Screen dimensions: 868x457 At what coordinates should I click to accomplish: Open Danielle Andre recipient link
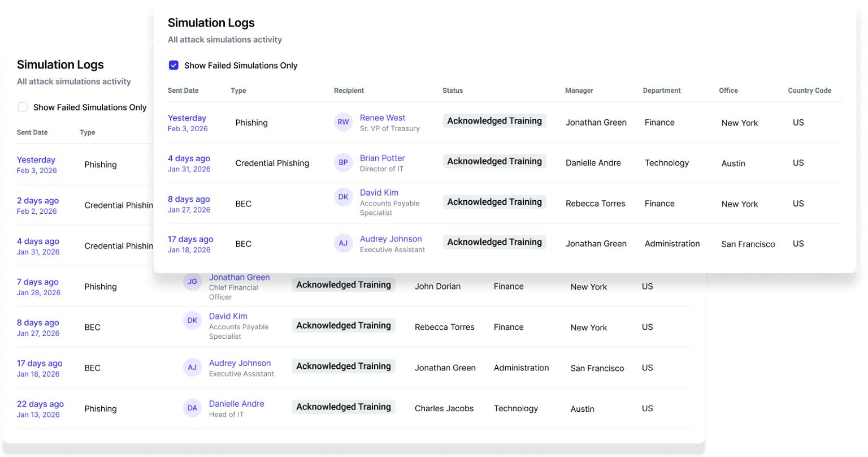tap(237, 404)
